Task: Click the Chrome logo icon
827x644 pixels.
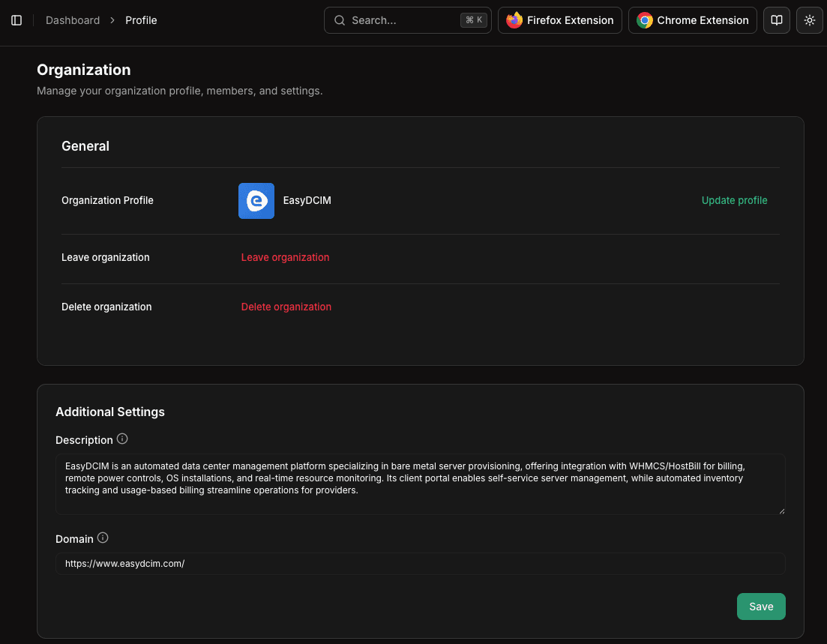Action: click(x=645, y=20)
